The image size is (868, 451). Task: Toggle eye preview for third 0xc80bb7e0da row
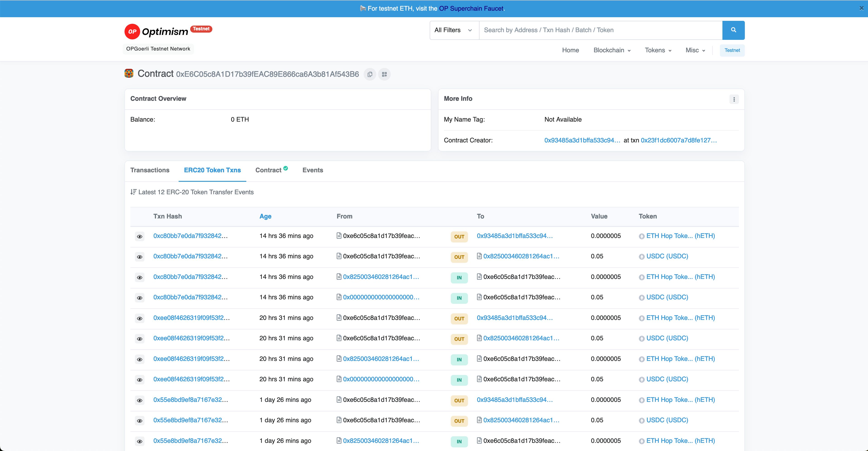pos(139,277)
